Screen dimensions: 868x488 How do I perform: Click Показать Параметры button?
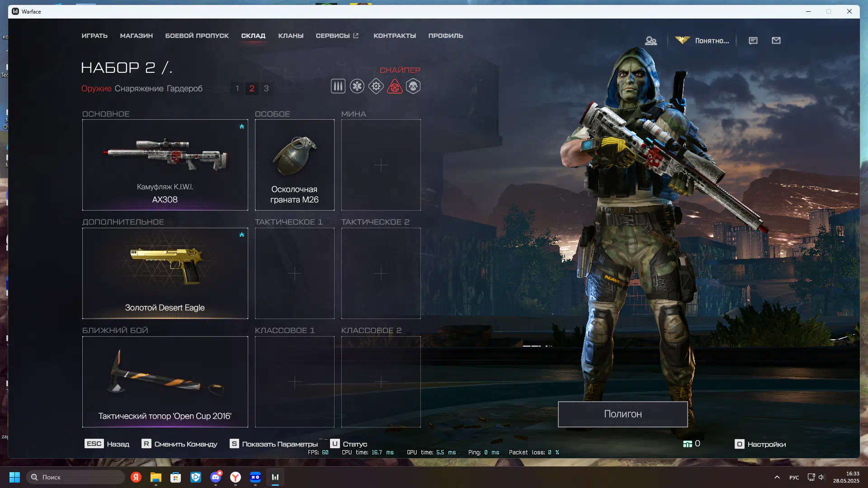pyautogui.click(x=274, y=444)
